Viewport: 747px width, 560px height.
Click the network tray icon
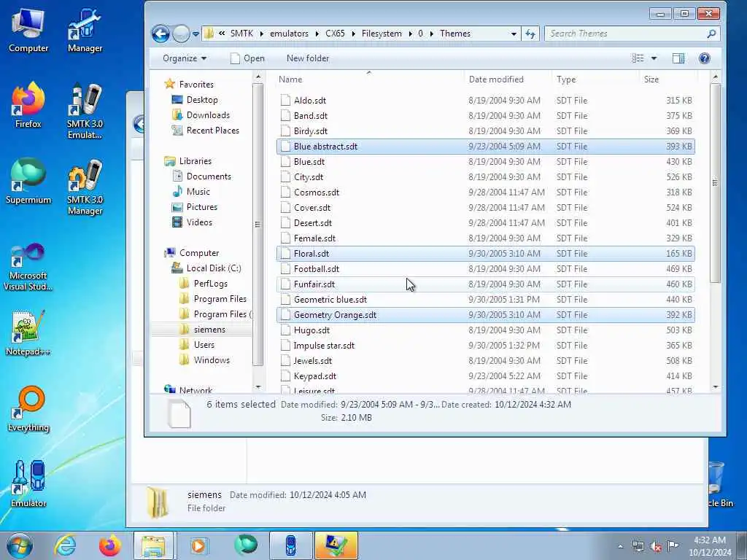(638, 547)
